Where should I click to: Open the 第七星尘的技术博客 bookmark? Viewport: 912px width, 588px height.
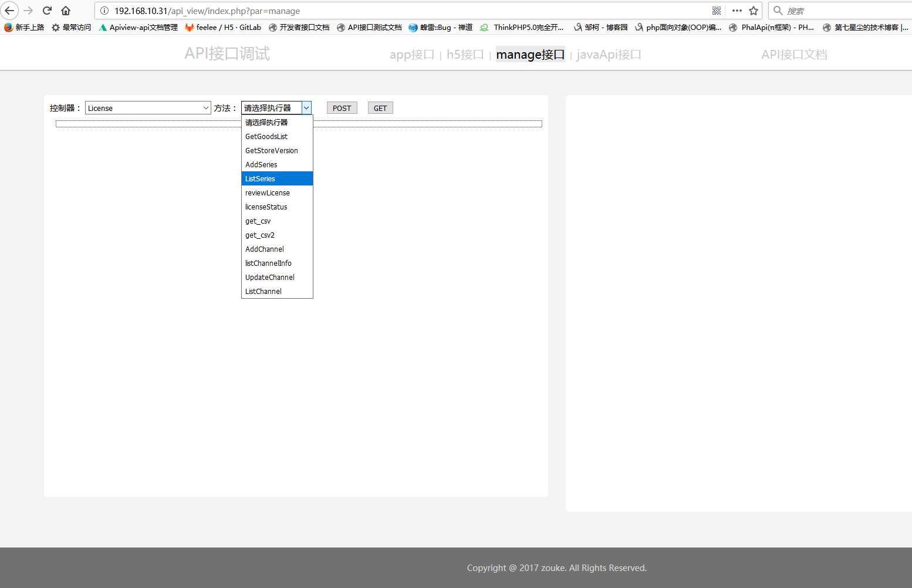point(866,27)
